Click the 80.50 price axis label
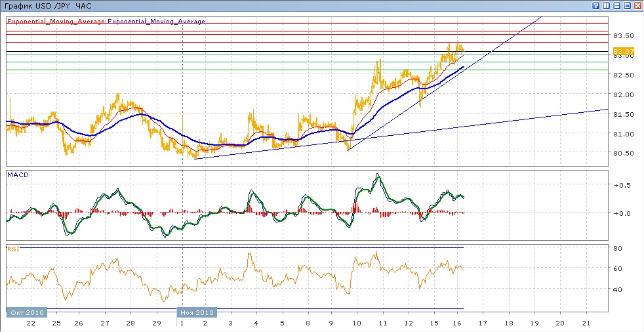The width and height of the screenshot is (644, 332). pyautogui.click(x=624, y=154)
